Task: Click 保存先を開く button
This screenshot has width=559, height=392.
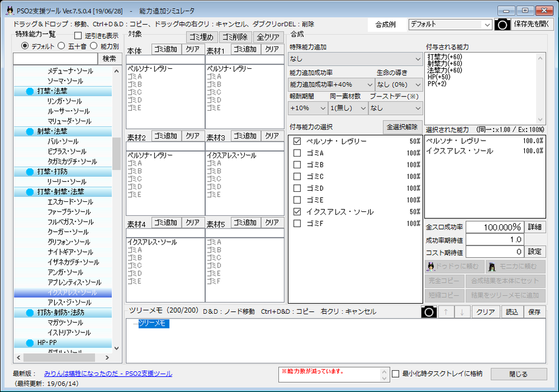Action: click(531, 25)
